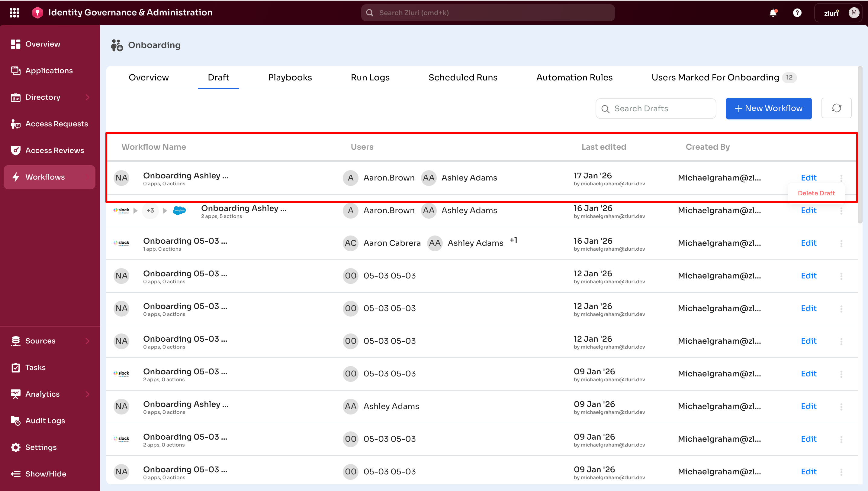Click the New Workflow button

pos(768,108)
